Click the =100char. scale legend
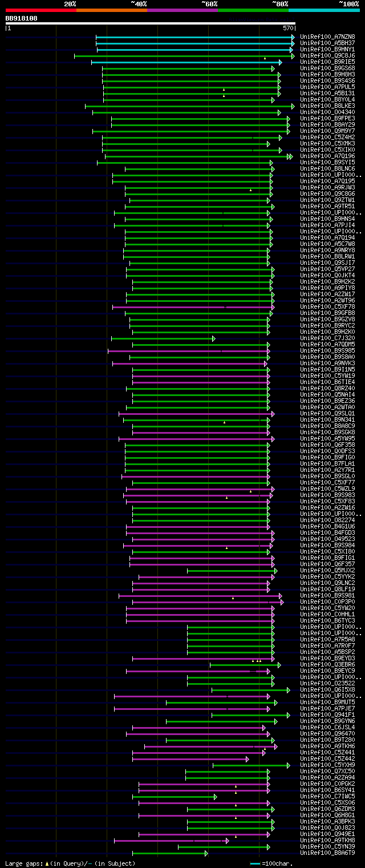365x868 pixels. click(271, 863)
